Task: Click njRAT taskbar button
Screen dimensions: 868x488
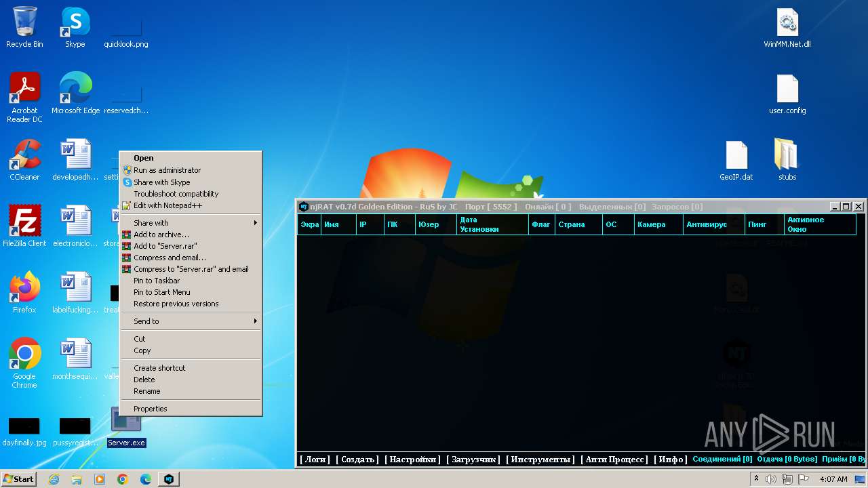Action: pos(169,479)
